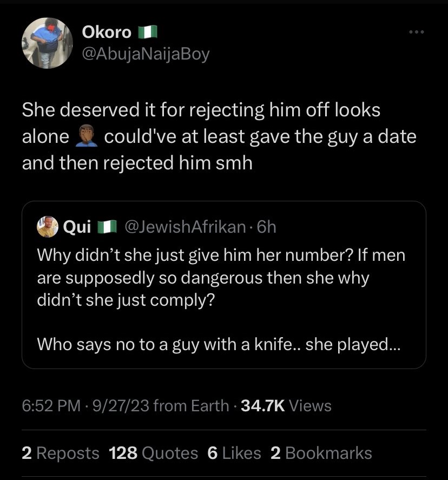
Task: View the 34.7K Views analytics
Action: pyautogui.click(x=286, y=405)
